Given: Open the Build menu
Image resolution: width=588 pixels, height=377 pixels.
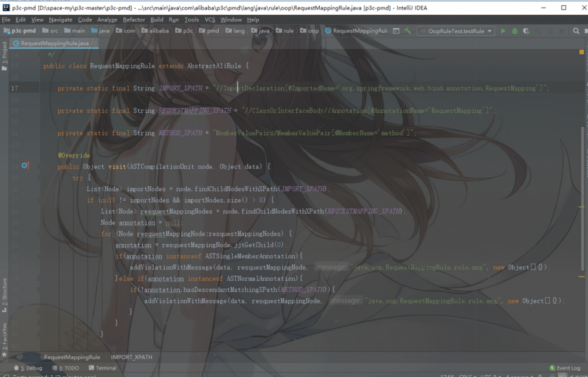Looking at the screenshot, I should (157, 19).
